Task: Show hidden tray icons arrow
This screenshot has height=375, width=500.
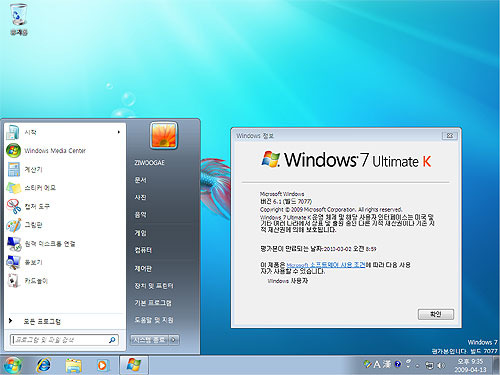Action: point(418,366)
